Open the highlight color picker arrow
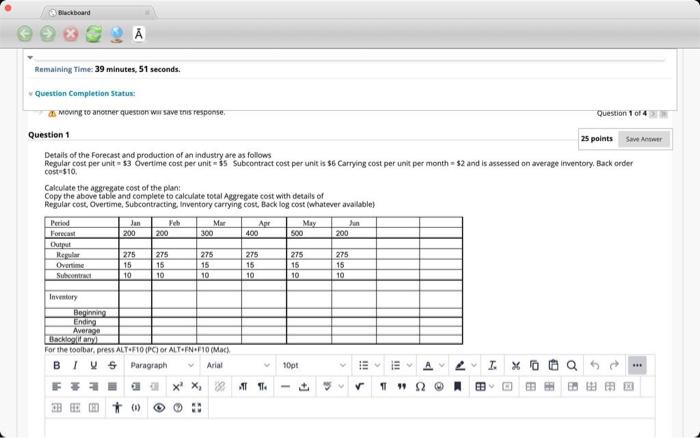Screen dimensions: 700x438 474,365
